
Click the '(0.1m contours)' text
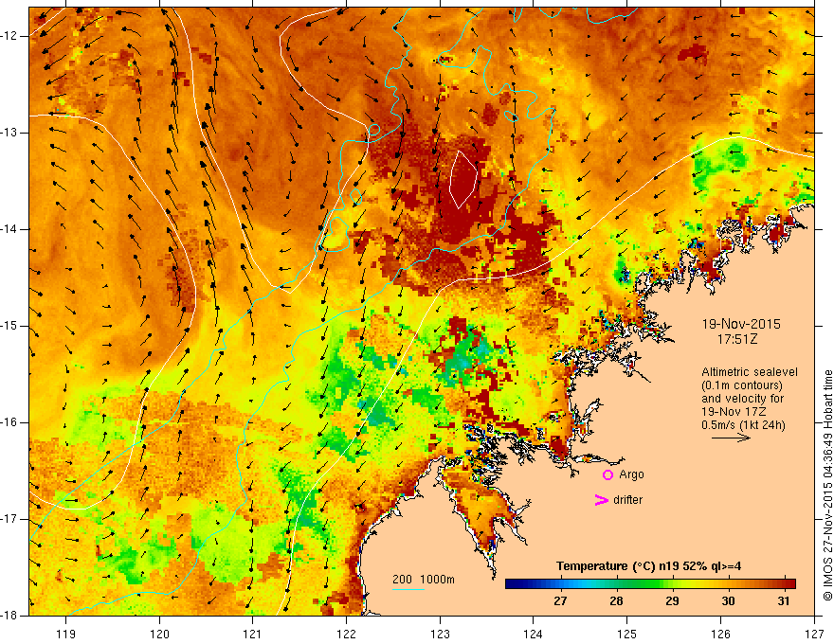(x=742, y=385)
